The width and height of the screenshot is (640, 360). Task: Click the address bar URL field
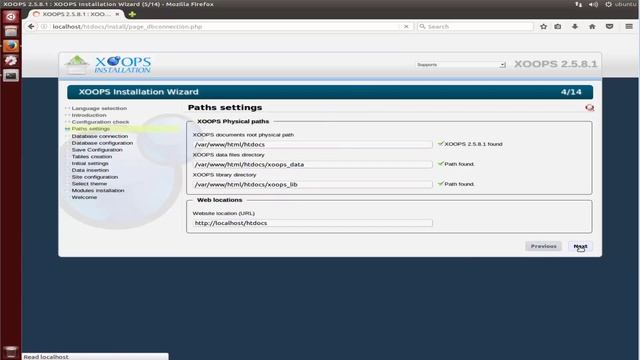click(x=224, y=27)
